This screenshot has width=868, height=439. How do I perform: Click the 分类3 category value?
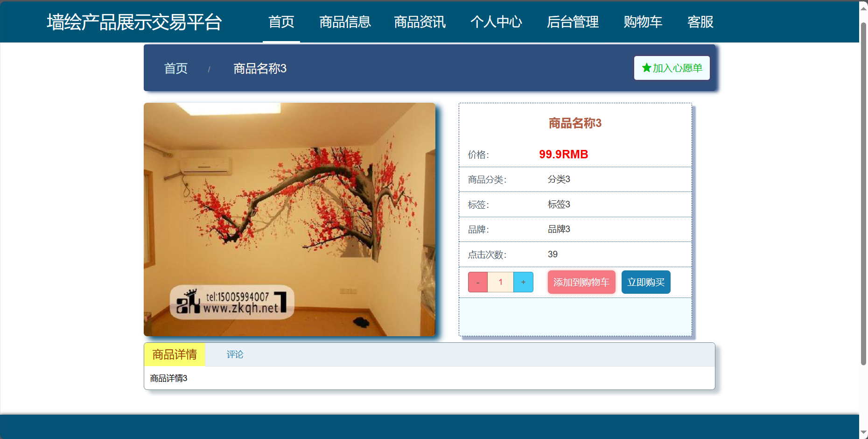tap(559, 179)
